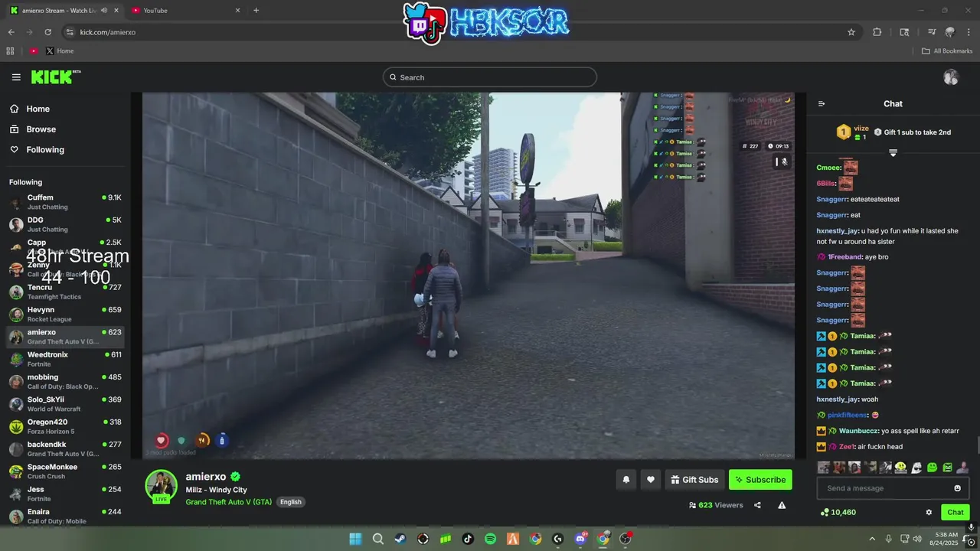
Task: Turn on notifications with the bell icon
Action: pyautogui.click(x=626, y=480)
